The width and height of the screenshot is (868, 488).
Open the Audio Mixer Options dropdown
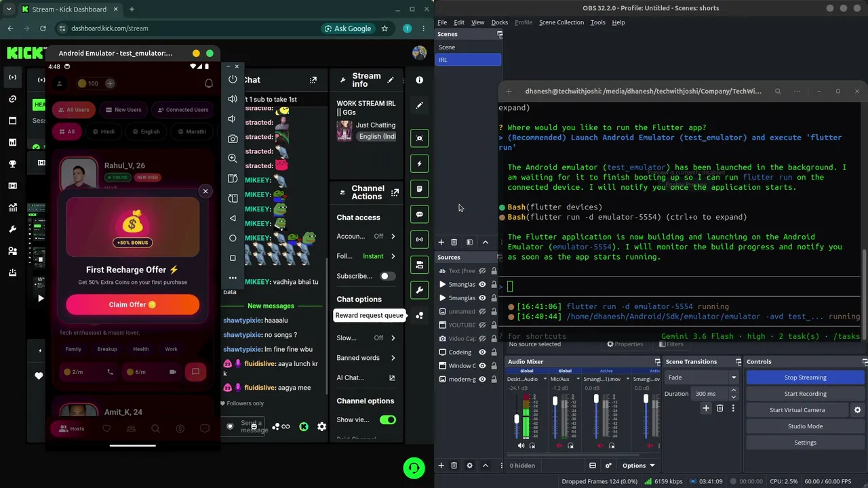click(639, 466)
